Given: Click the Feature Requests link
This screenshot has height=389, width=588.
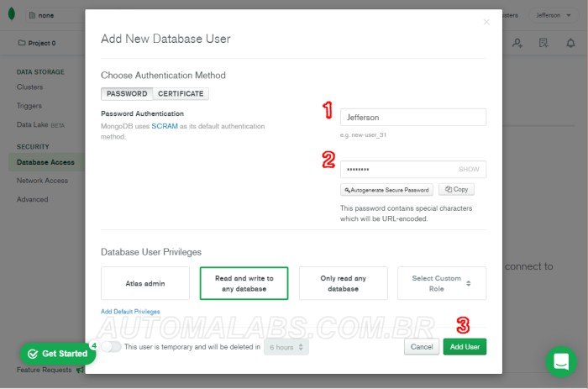Looking at the screenshot, I should 44,370.
